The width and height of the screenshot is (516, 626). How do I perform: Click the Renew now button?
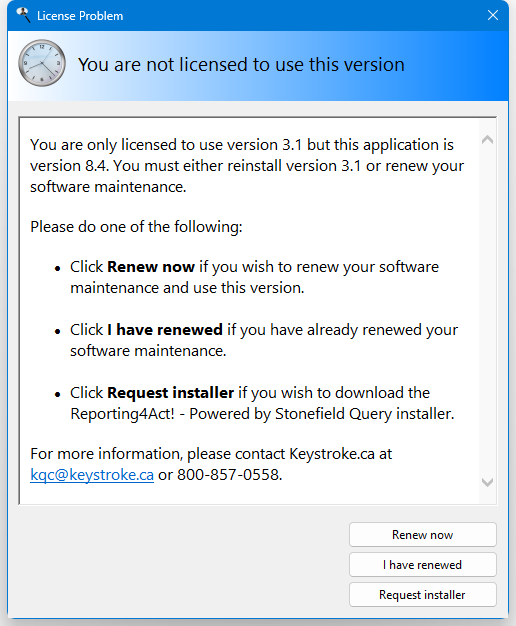pyautogui.click(x=423, y=535)
